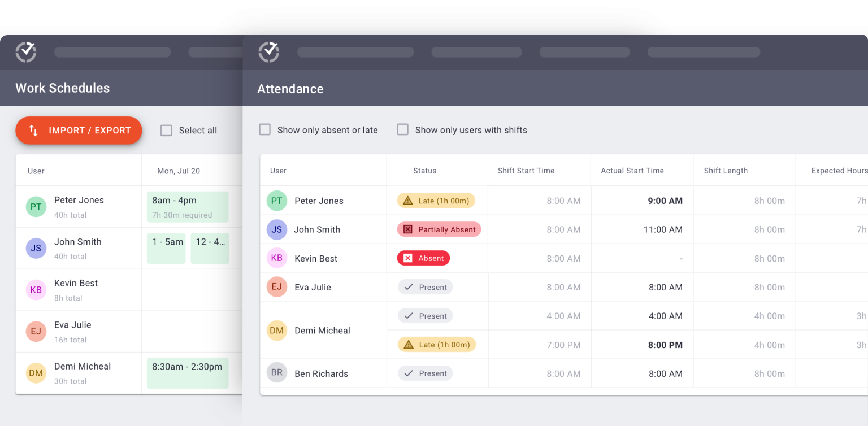Click the Work Schedules app logo icon
868x426 pixels.
click(25, 52)
